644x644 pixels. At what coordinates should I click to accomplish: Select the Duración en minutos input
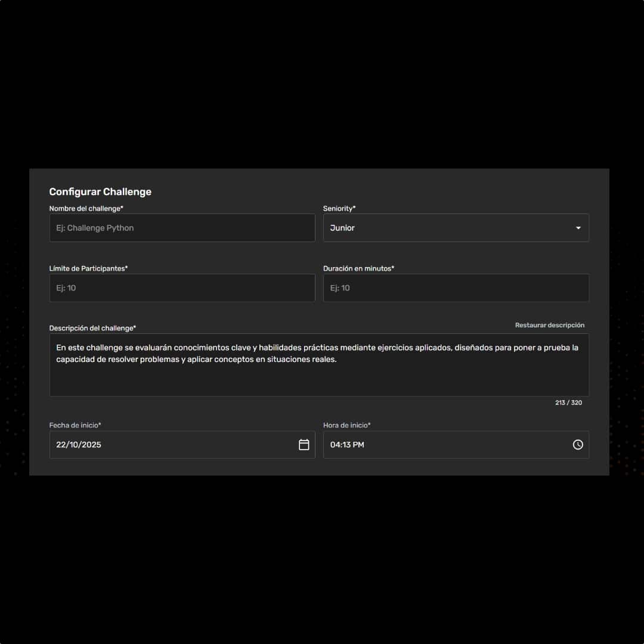coord(456,288)
